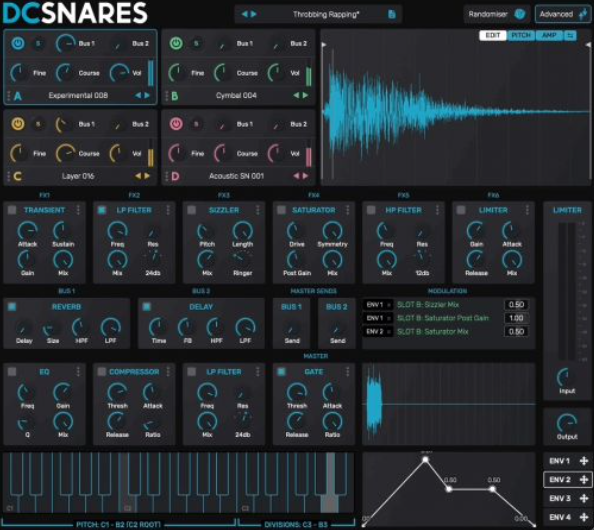
Task: Toggle power for layer A
Action: [18, 44]
